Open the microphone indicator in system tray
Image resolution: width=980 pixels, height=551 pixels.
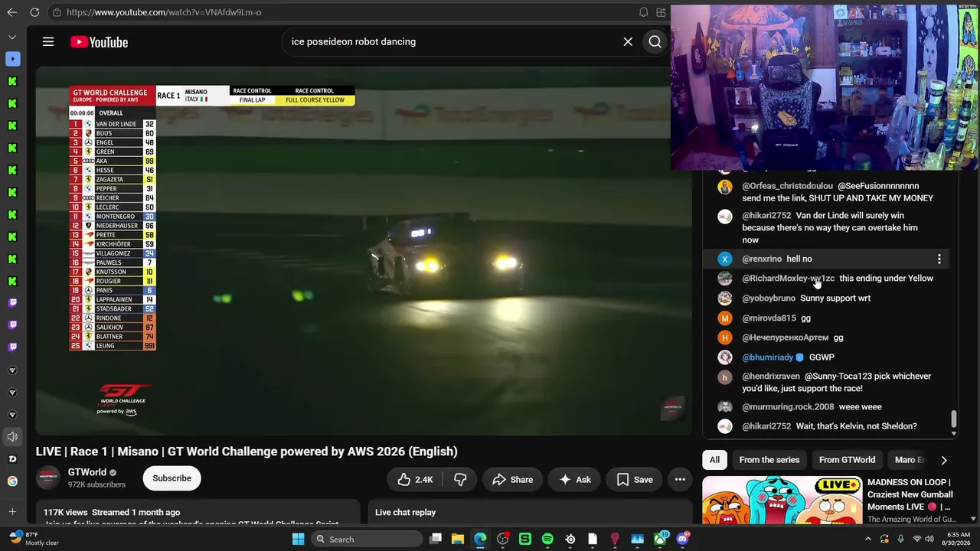tap(901, 539)
